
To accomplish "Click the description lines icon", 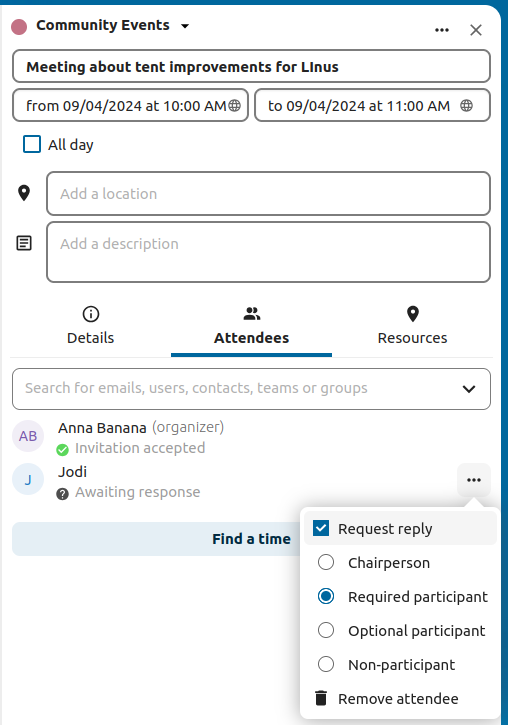I will [24, 243].
